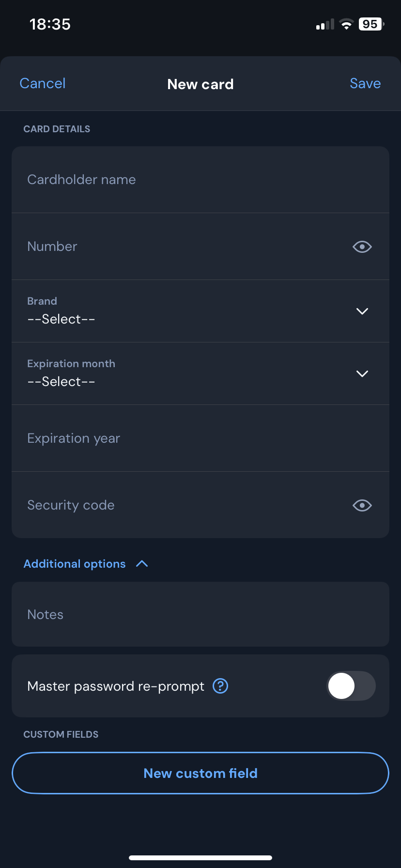This screenshot has height=868, width=401.
Task: Click the Additional options label
Action: [74, 563]
